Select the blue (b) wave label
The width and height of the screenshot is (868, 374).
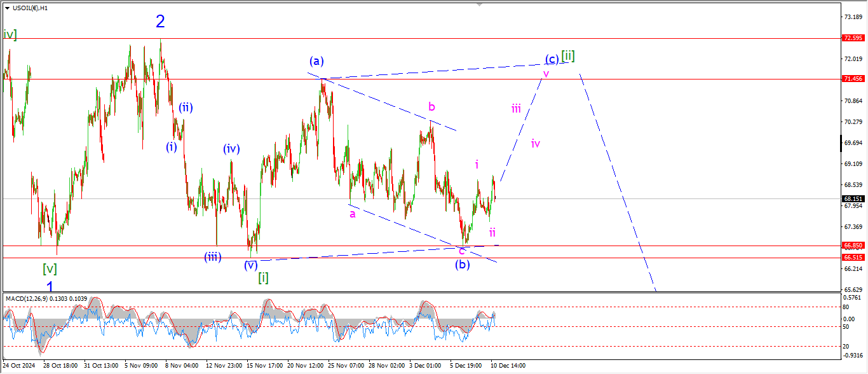[462, 265]
